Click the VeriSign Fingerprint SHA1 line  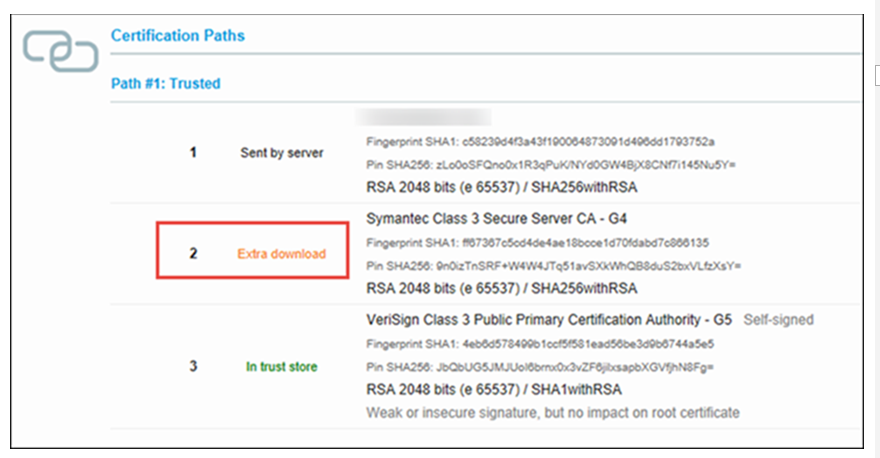pyautogui.click(x=540, y=344)
